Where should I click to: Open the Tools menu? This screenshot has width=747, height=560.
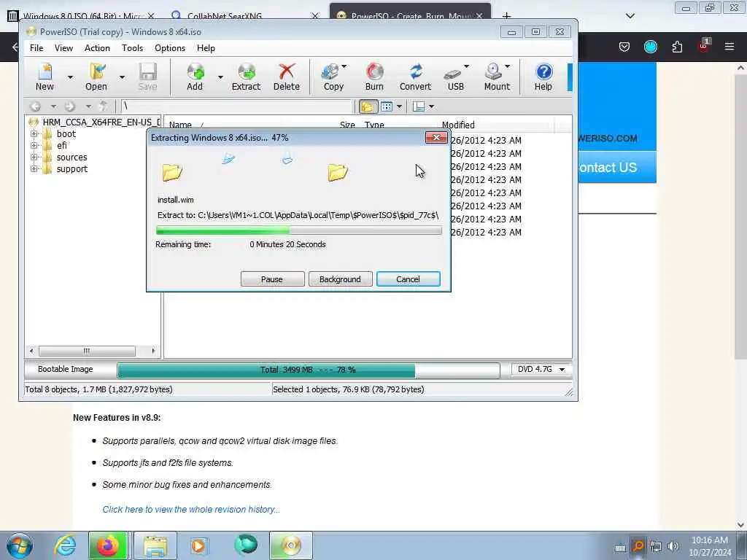pos(133,48)
